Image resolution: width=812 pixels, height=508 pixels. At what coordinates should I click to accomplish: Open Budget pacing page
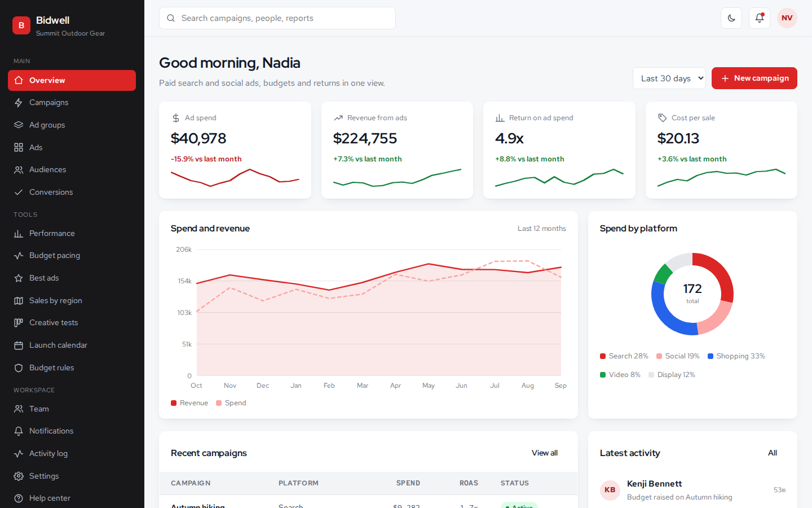click(72, 256)
